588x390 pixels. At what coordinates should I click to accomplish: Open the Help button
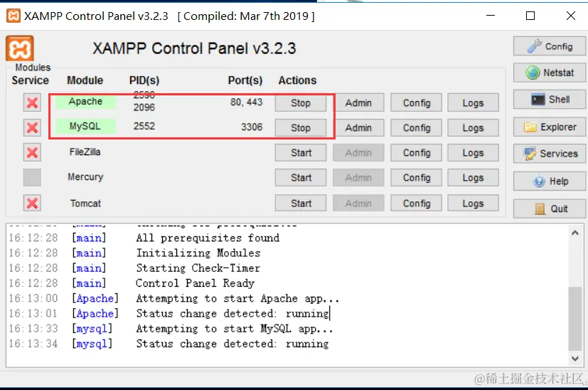[550, 181]
